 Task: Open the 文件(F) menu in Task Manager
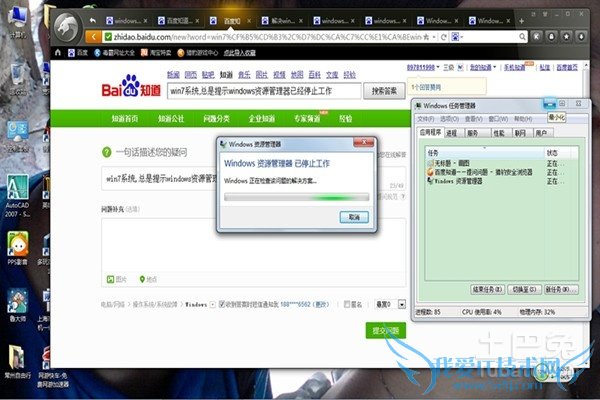[426, 119]
